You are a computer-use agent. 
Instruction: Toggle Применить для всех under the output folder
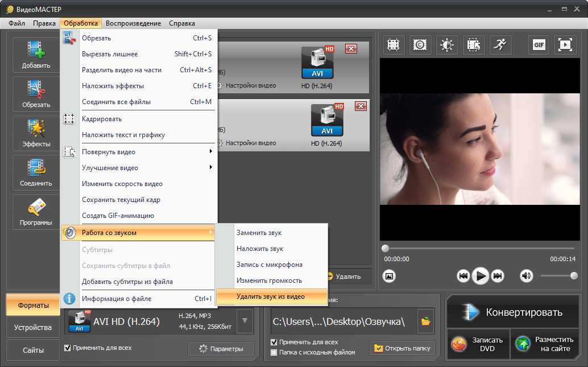click(274, 342)
